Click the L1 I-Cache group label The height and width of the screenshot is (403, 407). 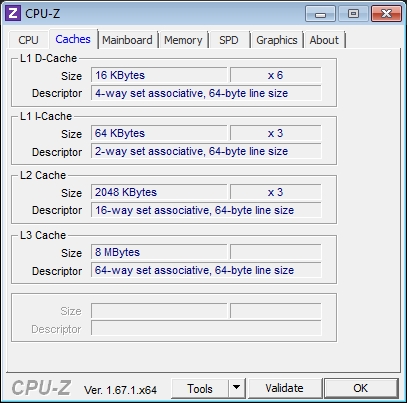coord(46,116)
